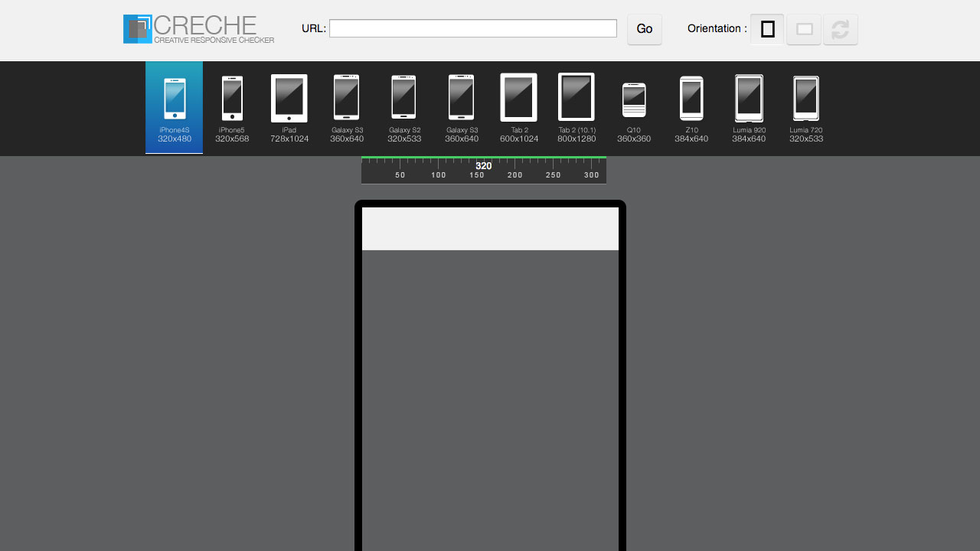Select Galaxy S3 preset left of Tab 2
The height and width of the screenshot is (551, 980).
462,108
